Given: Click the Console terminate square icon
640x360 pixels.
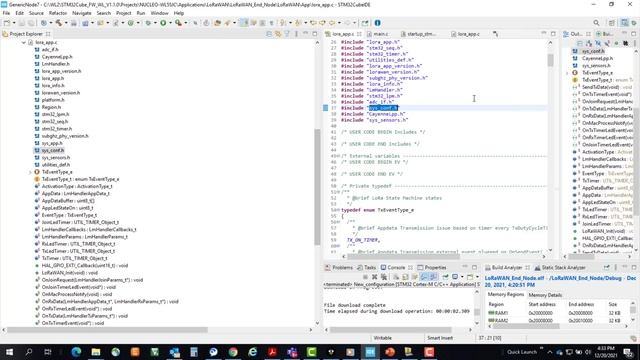Looking at the screenshot, I should (365, 277).
